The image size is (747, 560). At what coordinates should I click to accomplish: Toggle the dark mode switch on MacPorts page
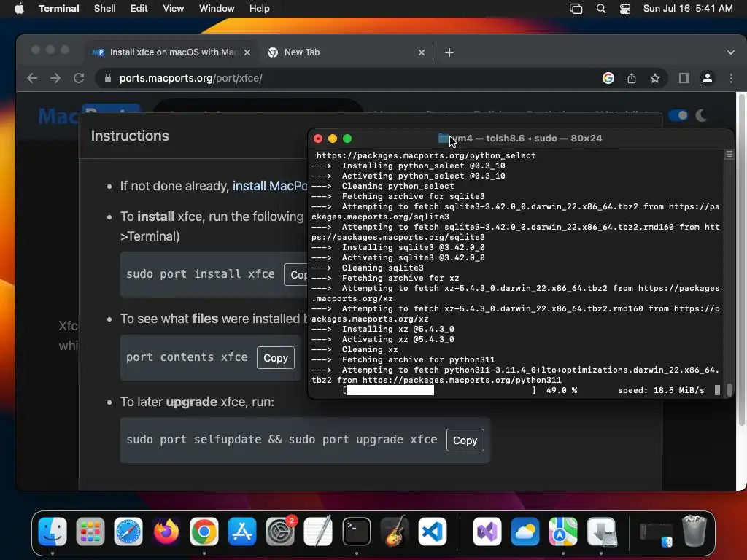[678, 115]
